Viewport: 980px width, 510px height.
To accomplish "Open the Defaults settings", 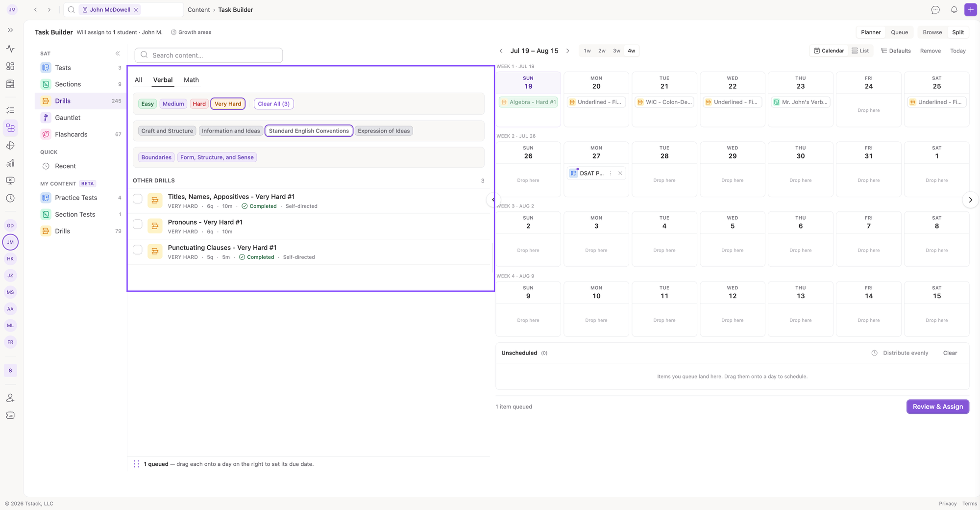I will click(896, 51).
